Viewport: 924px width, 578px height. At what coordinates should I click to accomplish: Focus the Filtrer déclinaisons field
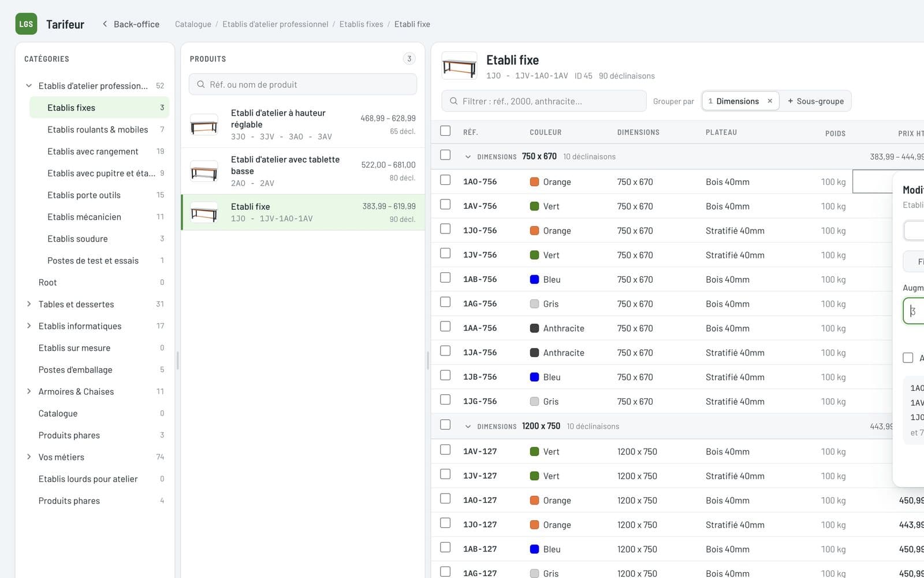coord(544,101)
